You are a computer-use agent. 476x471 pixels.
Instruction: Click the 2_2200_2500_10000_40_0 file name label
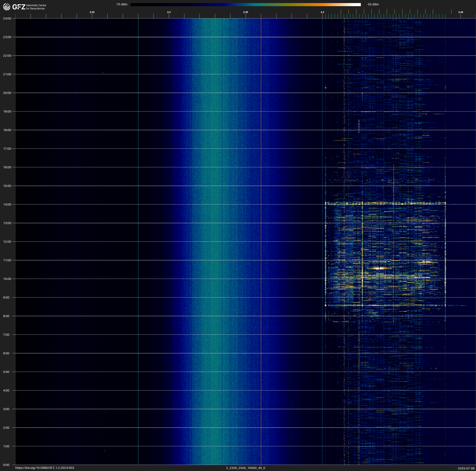click(x=245, y=468)
